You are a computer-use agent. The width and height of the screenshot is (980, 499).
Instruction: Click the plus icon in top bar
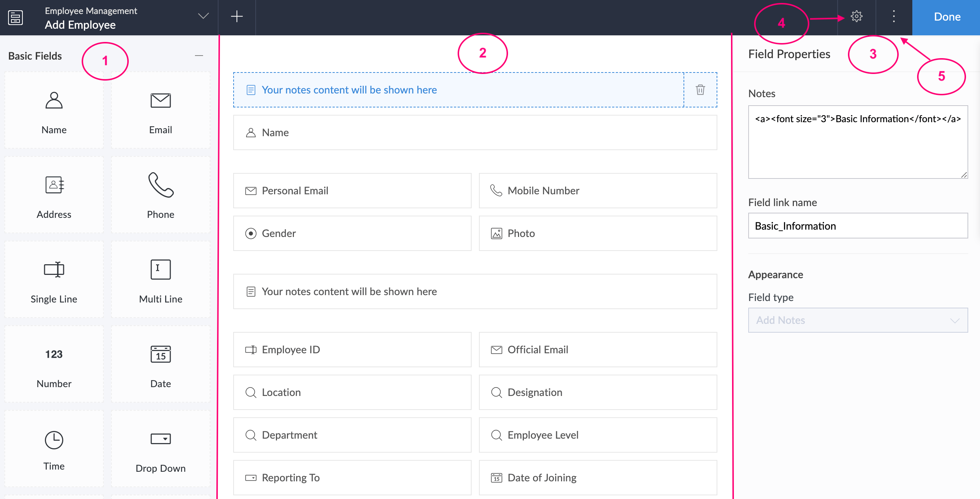pos(237,16)
